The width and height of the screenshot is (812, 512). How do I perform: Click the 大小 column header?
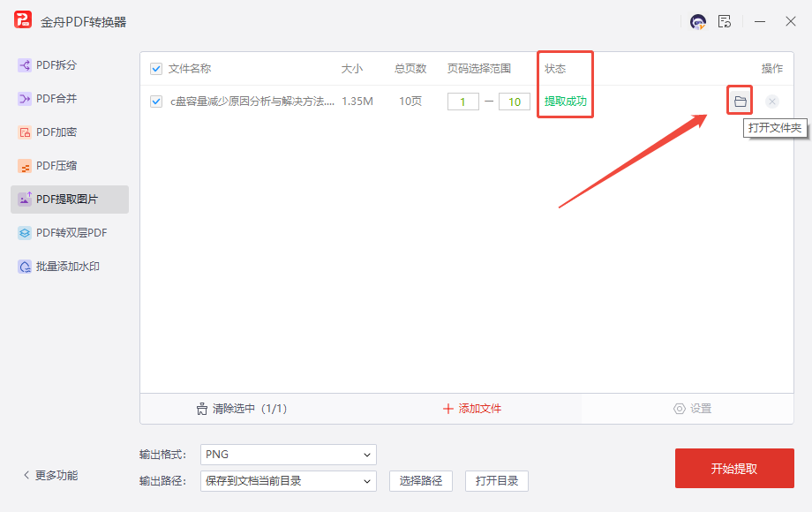(x=351, y=69)
